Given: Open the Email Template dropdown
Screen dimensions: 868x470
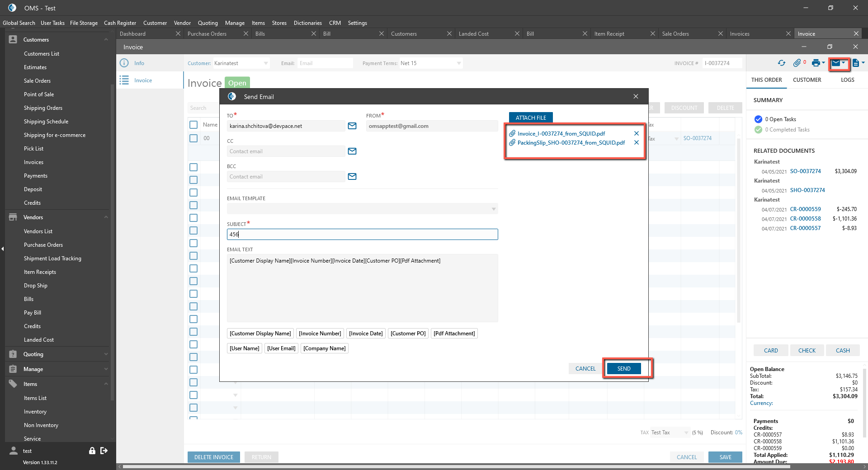Looking at the screenshot, I should [x=493, y=209].
